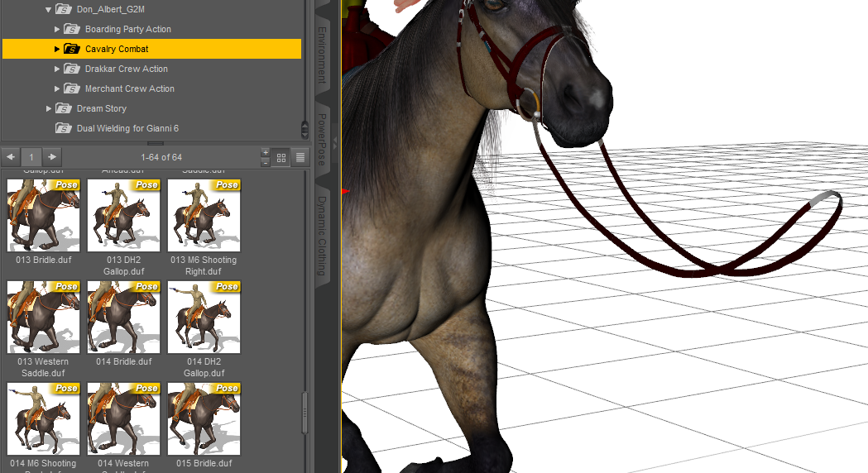Decrease thumbnail size with minus button

point(265,162)
